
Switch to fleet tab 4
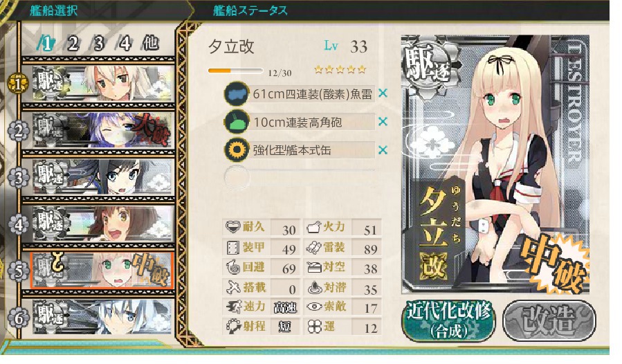click(x=125, y=44)
